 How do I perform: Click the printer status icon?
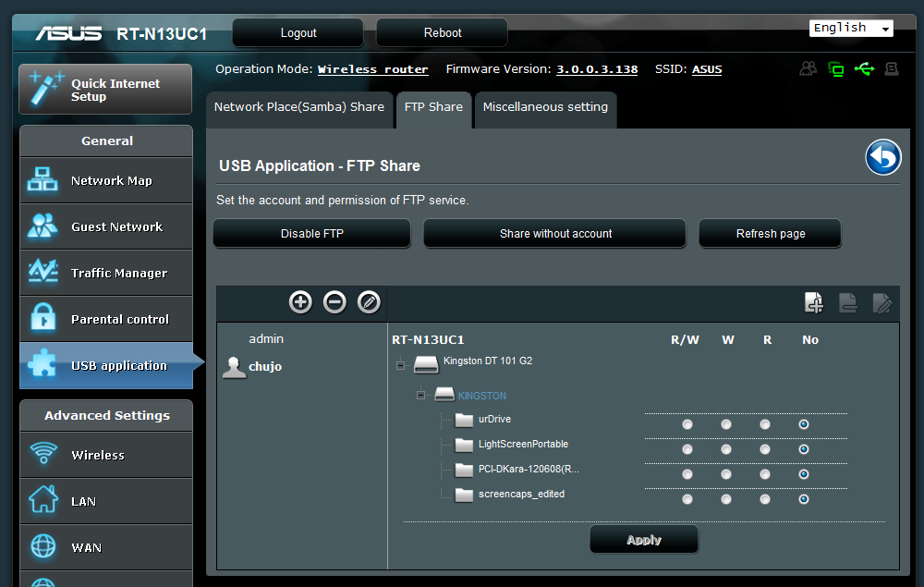pos(892,69)
